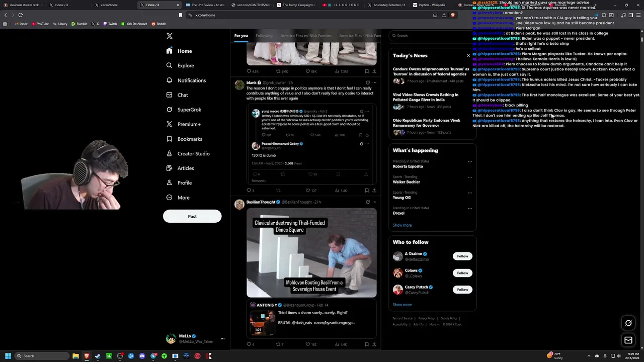Click the Post button
The height and width of the screenshot is (362, 644).
tap(192, 216)
